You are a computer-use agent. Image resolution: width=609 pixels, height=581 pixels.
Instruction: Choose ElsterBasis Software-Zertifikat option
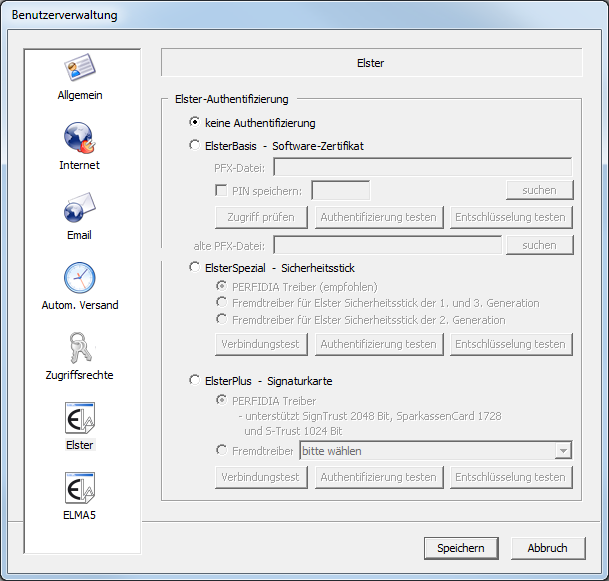pyautogui.click(x=195, y=145)
